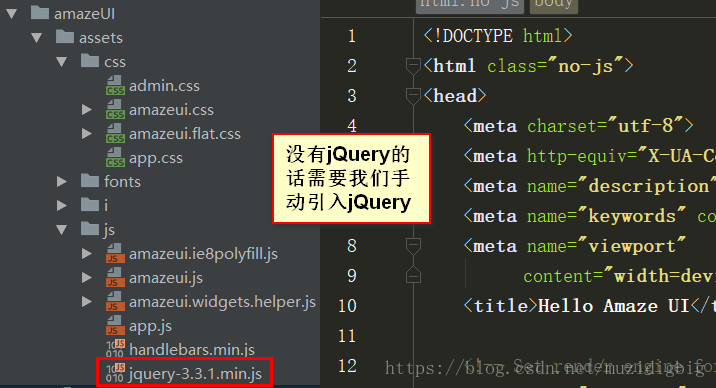Click the amazeUI folder icon
Image resolution: width=716 pixels, height=388 pixels.
coord(40,12)
